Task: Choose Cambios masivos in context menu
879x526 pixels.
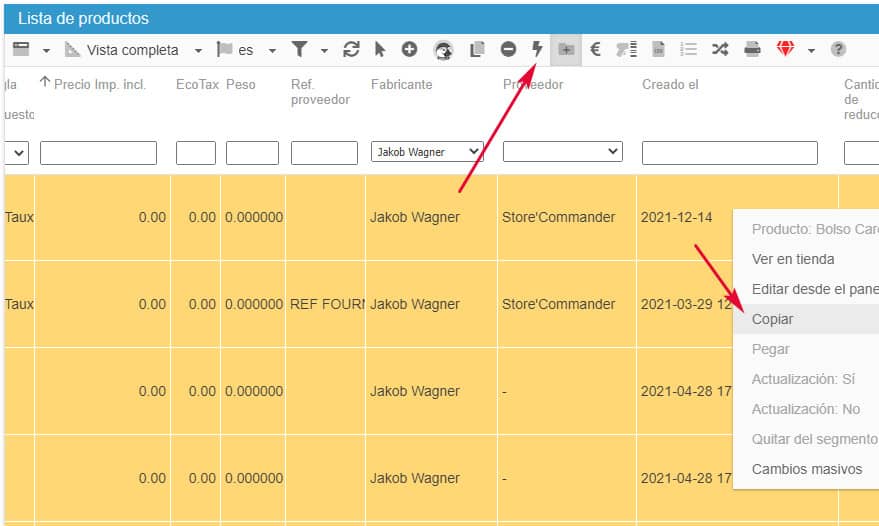Action: pyautogui.click(x=806, y=469)
